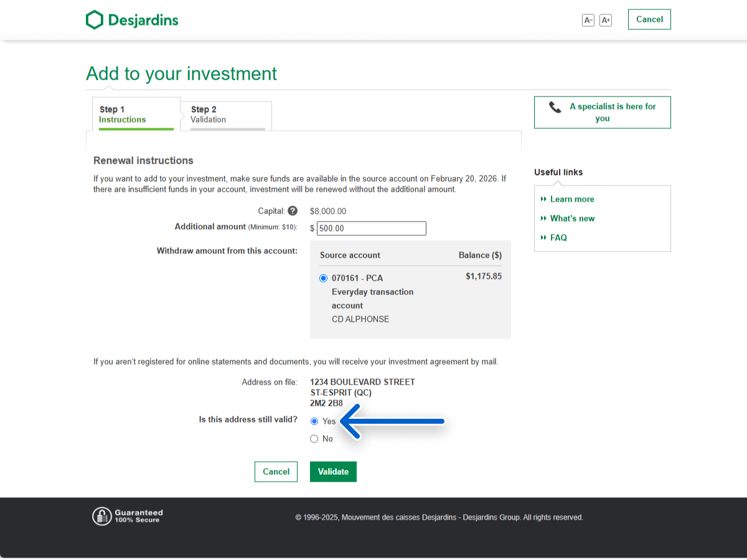The image size is (747, 560).
Task: Decrease text size with A− button
Action: tap(588, 20)
